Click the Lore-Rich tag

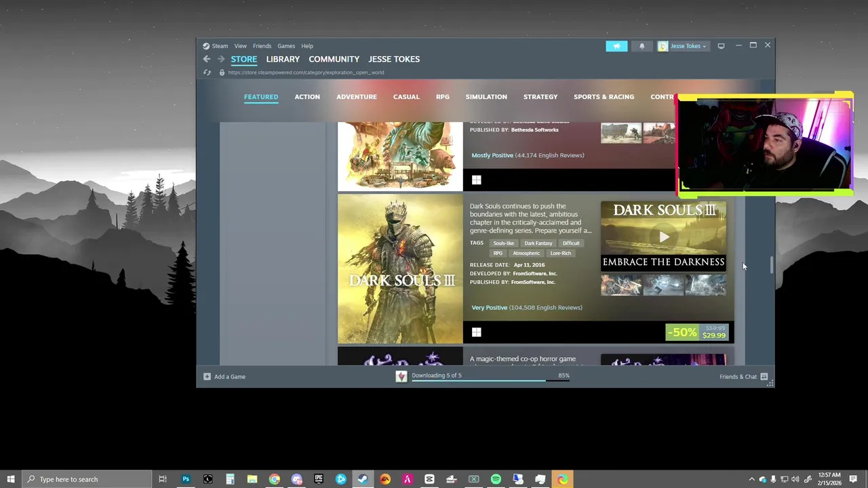coord(561,253)
